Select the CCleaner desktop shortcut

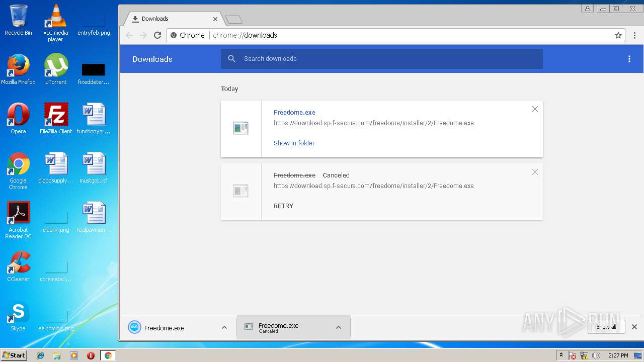(x=18, y=266)
